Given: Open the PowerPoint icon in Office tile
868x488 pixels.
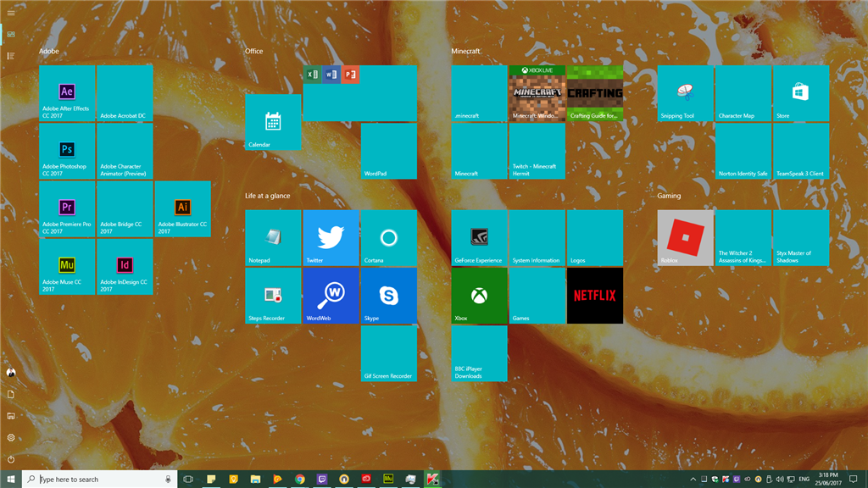Looking at the screenshot, I should pos(350,75).
